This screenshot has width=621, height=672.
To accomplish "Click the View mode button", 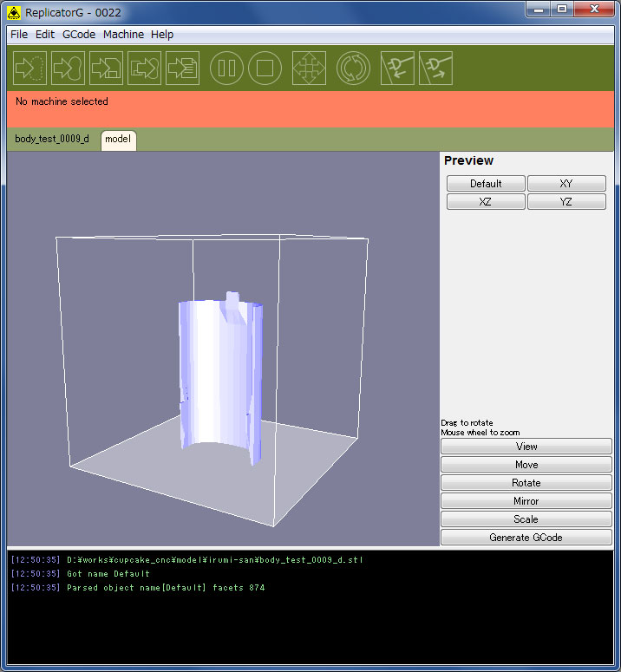I will pos(526,447).
